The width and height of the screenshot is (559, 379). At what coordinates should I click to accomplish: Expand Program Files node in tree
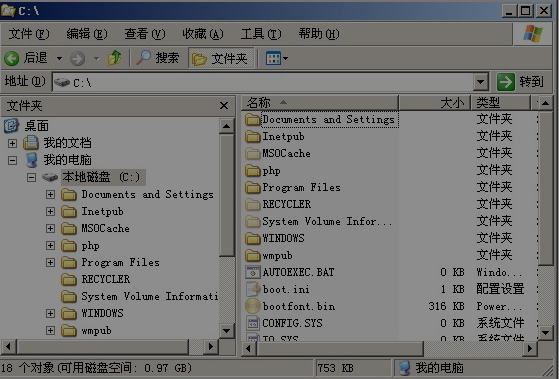tap(50, 263)
